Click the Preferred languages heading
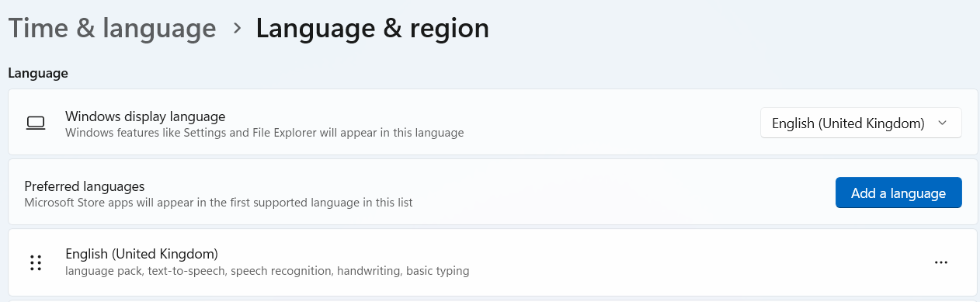 click(x=85, y=186)
